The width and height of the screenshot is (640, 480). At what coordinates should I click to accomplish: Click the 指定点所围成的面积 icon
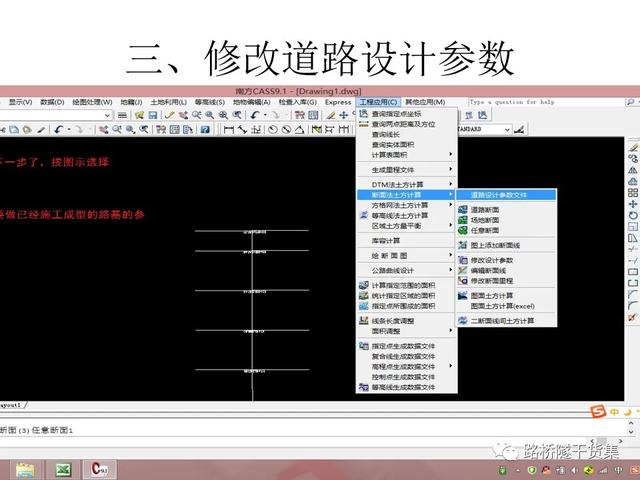click(x=364, y=305)
